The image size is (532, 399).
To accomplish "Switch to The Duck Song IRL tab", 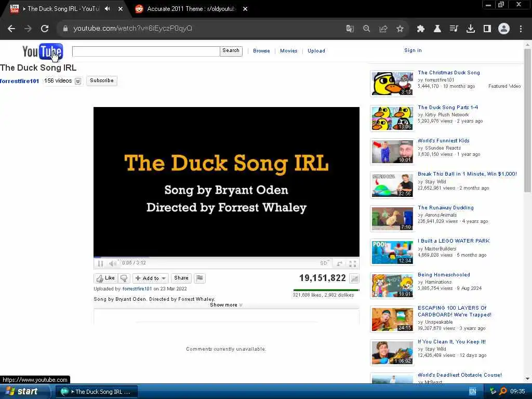I will coord(63,9).
